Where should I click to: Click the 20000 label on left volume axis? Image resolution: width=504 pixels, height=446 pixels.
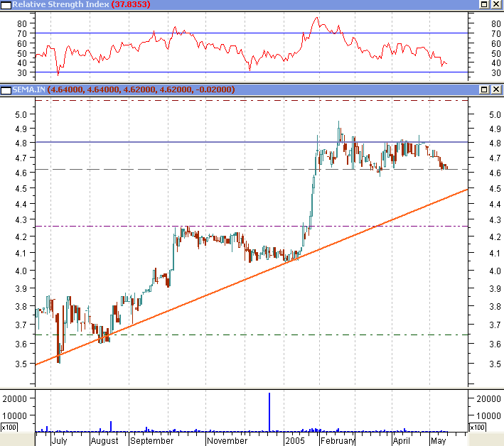(14, 399)
